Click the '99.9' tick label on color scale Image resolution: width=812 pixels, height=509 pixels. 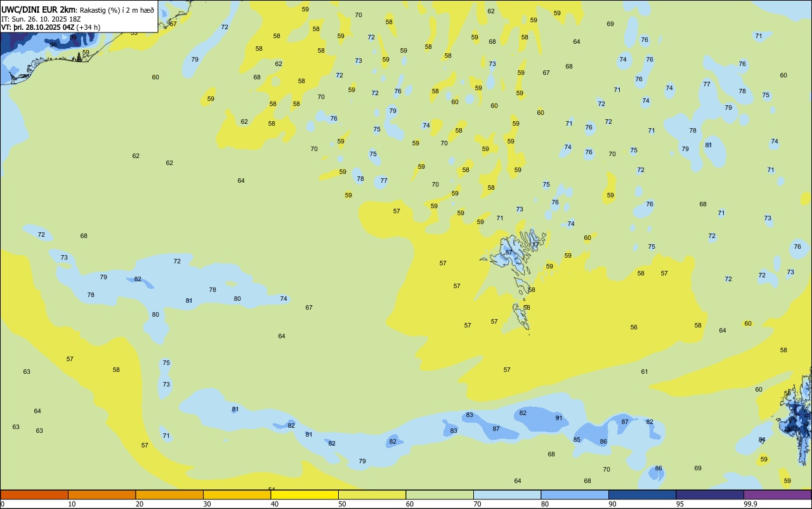click(750, 504)
